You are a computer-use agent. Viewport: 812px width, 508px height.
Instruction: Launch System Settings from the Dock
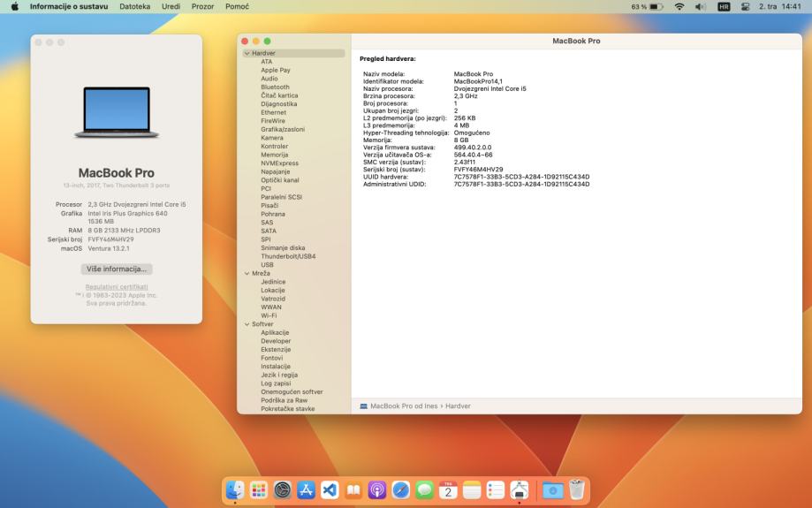(x=283, y=489)
